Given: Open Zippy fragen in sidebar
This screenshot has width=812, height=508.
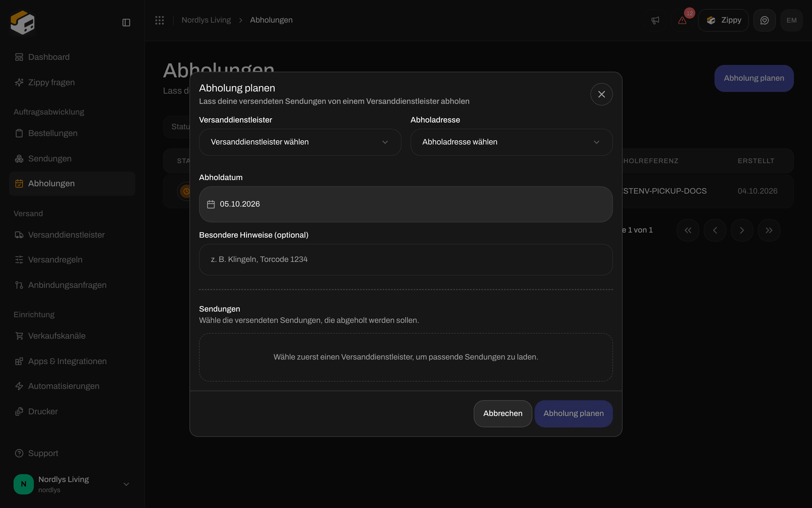Looking at the screenshot, I should tap(72, 82).
